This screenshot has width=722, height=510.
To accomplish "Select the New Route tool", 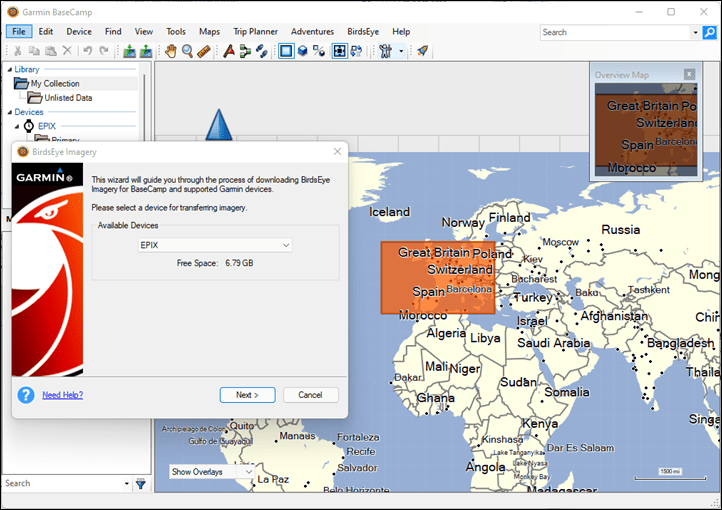I will [x=245, y=51].
